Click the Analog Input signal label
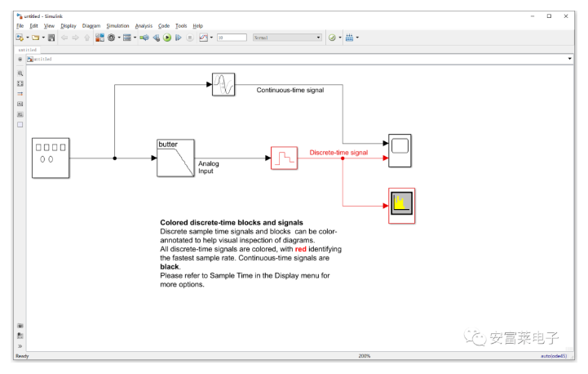Screen dimensions: 588x374 [x=209, y=167]
